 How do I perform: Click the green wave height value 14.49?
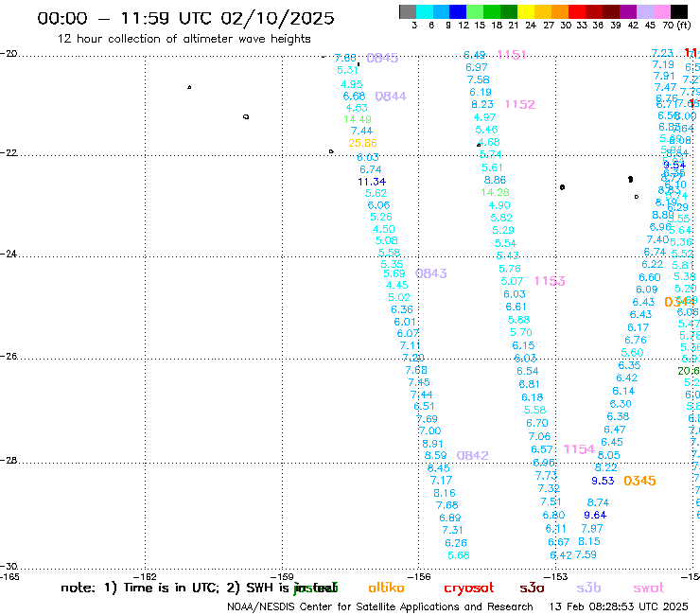(358, 120)
